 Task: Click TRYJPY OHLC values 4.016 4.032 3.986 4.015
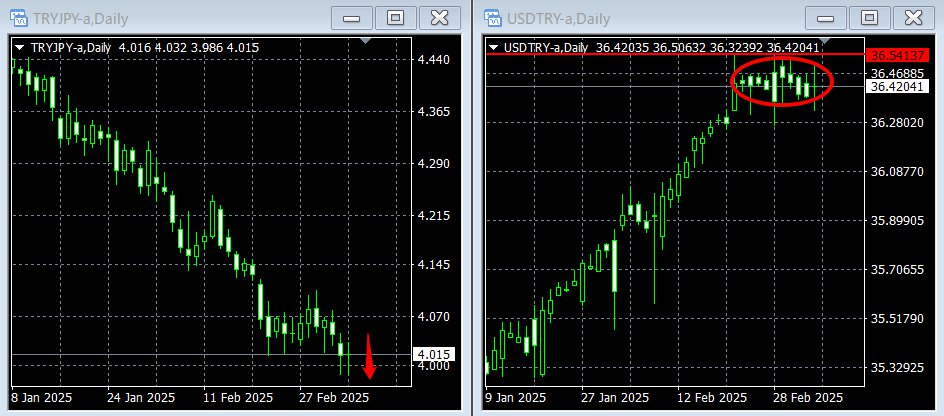tap(189, 47)
